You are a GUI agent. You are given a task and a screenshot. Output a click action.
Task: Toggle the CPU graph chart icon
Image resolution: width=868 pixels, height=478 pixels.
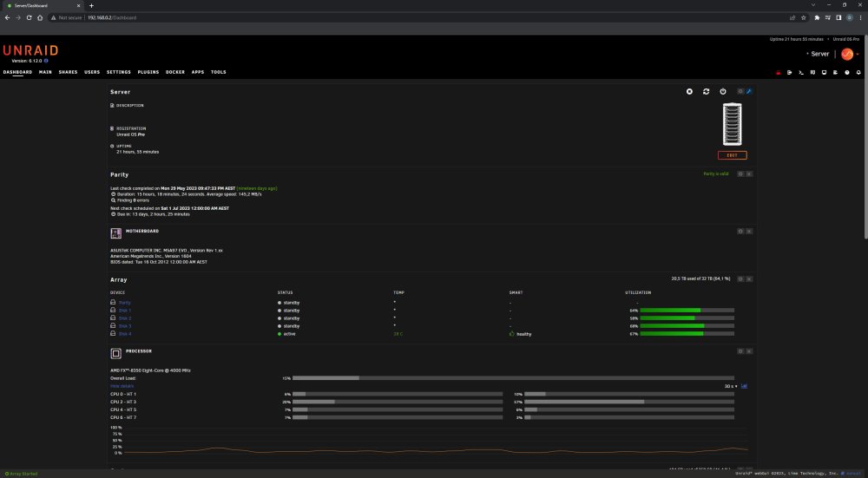point(744,386)
